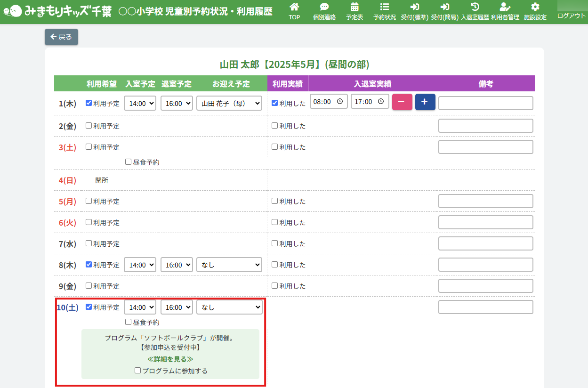Open お迎え予定 dropdown showing 山田 花子（母）

229,103
